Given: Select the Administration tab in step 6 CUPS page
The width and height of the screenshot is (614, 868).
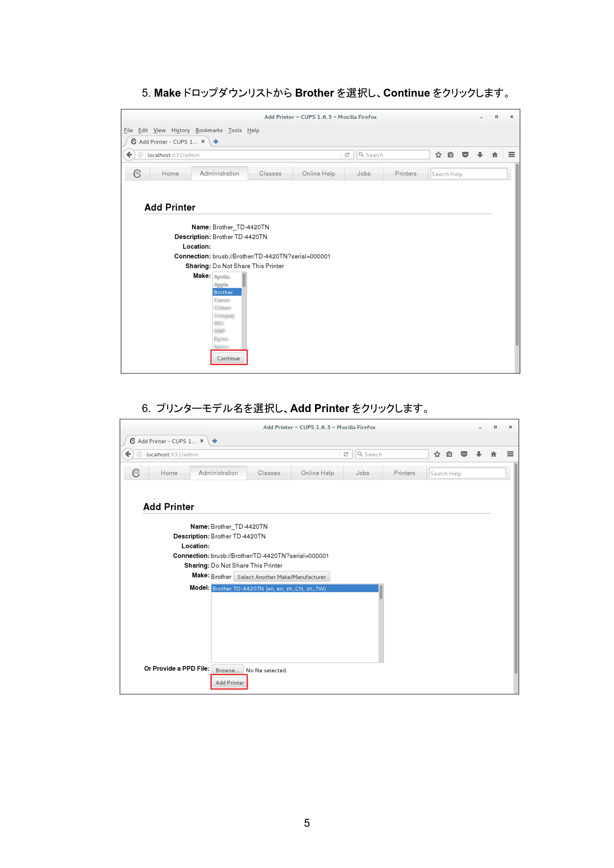Looking at the screenshot, I should pyautogui.click(x=218, y=473).
